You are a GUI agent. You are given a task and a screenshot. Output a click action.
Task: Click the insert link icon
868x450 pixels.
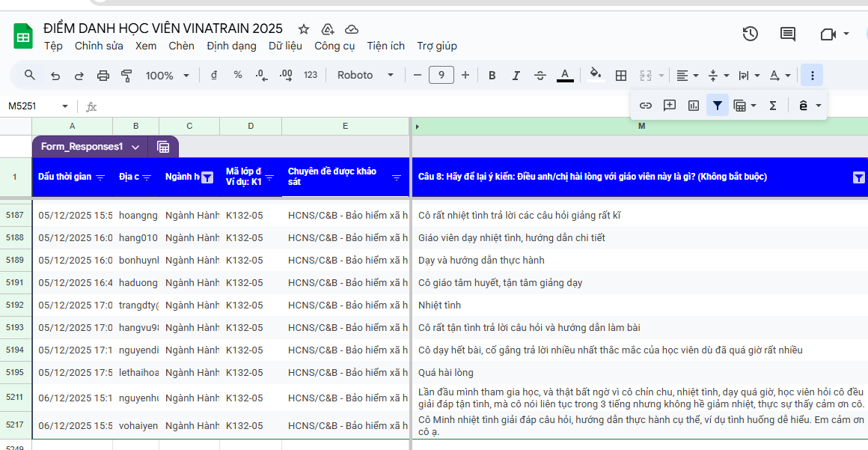tap(646, 106)
